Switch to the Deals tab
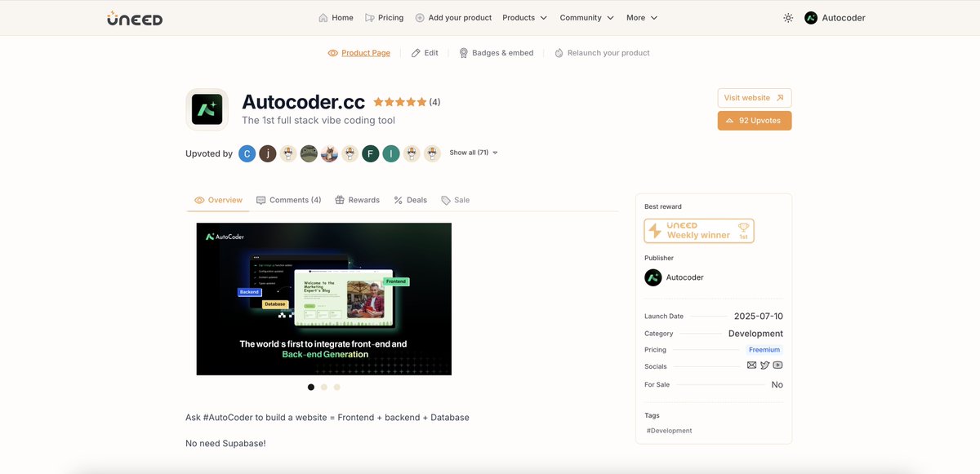This screenshot has height=474, width=980. point(410,200)
